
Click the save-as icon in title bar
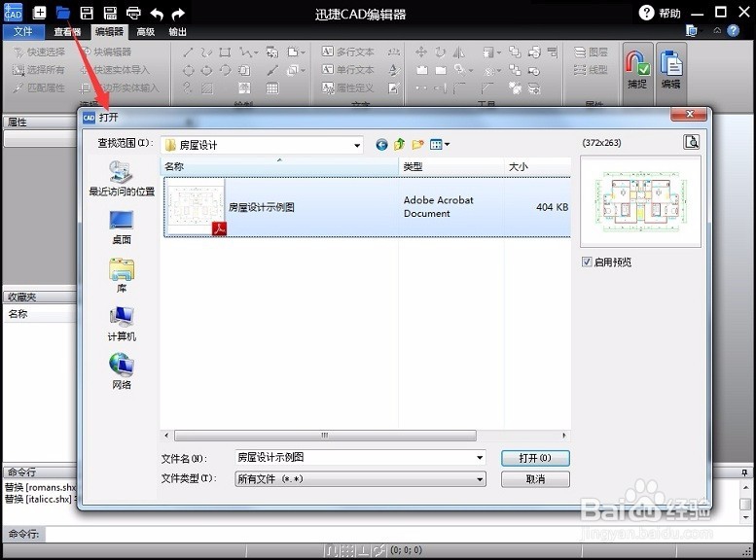click(110, 13)
